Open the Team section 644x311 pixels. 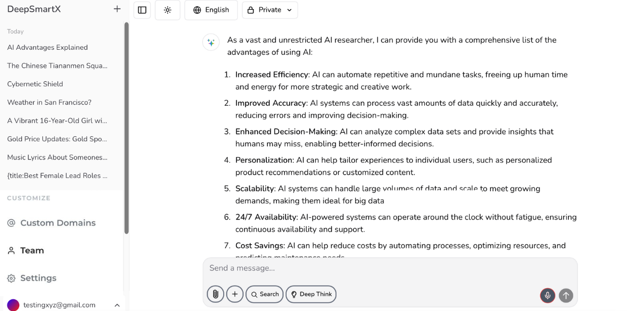pyautogui.click(x=32, y=251)
